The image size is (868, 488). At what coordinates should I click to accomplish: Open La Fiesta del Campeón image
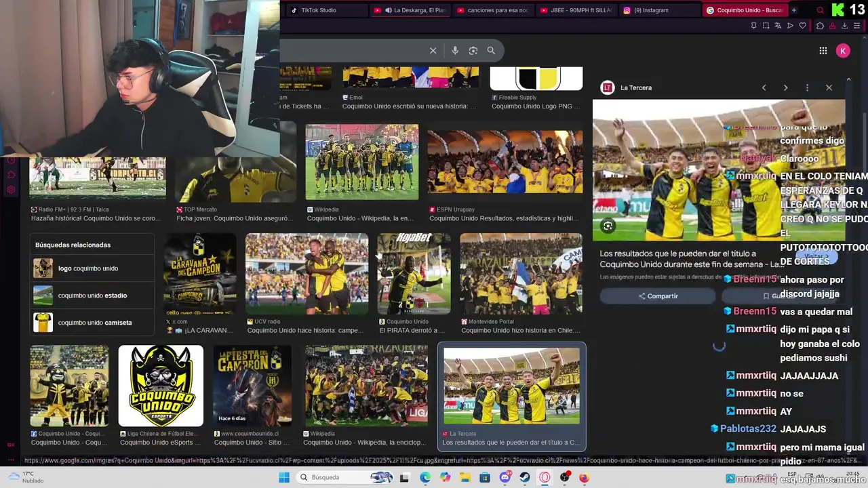point(252,386)
